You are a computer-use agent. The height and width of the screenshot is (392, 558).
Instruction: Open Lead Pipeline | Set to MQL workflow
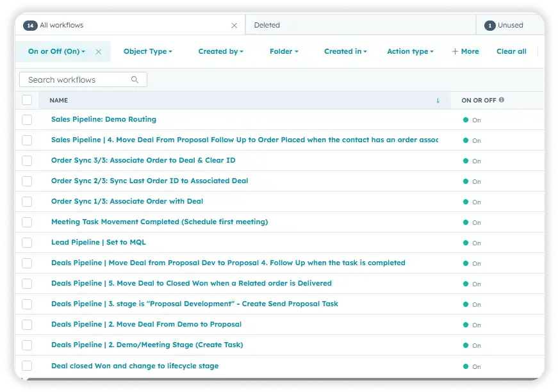[x=99, y=242]
